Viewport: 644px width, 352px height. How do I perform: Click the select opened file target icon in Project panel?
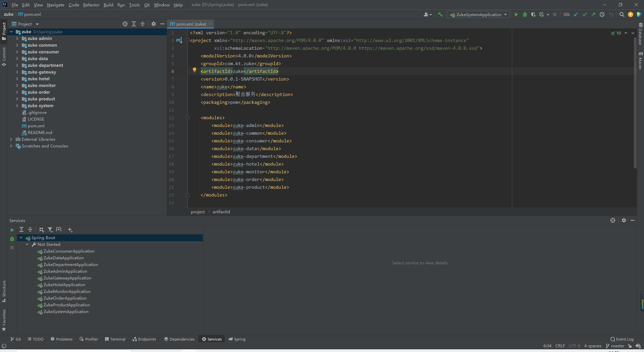[125, 24]
